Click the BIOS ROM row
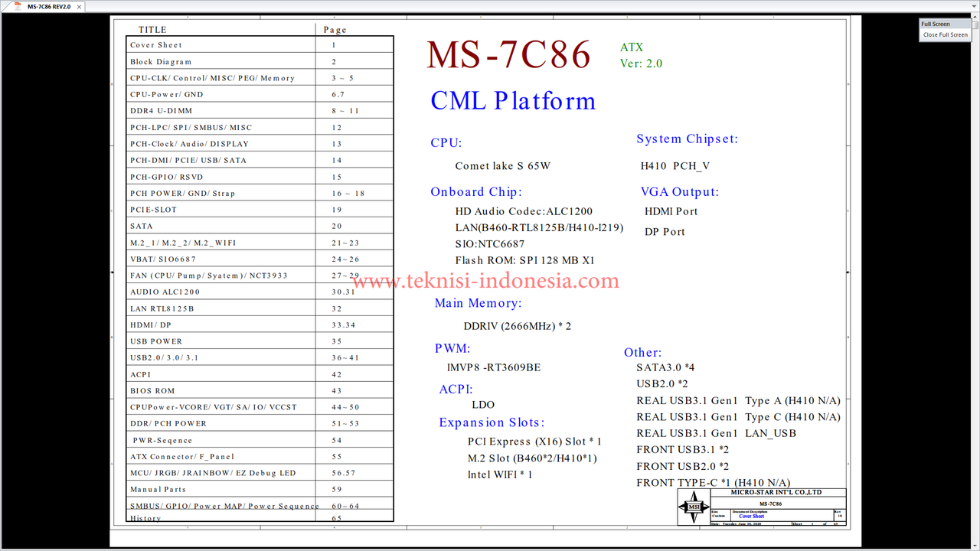This screenshot has height=551, width=980. coord(260,390)
